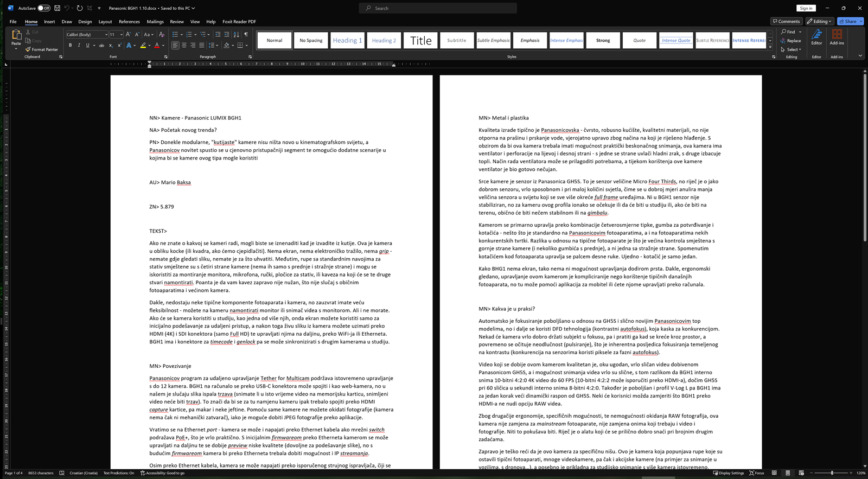Switch to the Insert tab
The width and height of the screenshot is (868, 479).
click(x=49, y=22)
